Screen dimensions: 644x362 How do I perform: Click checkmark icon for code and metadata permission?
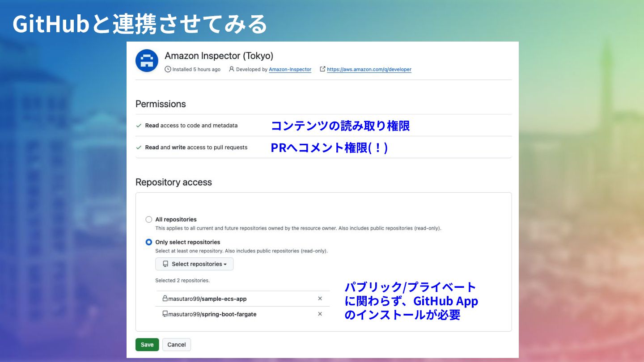tap(139, 126)
